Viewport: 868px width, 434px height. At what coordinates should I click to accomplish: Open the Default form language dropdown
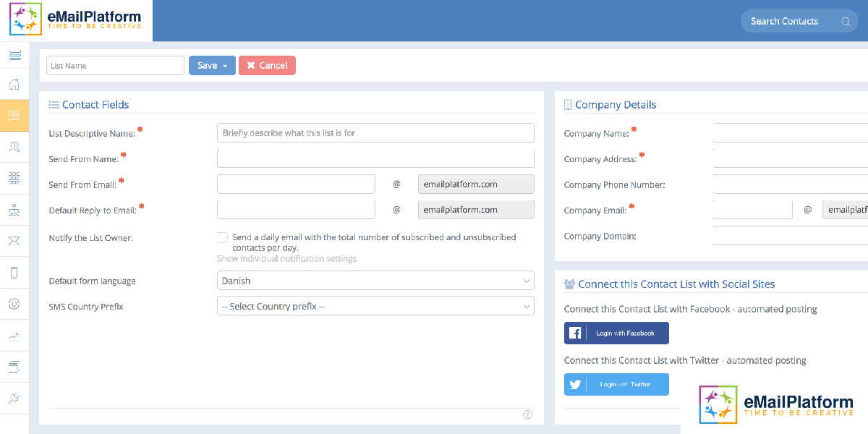(375, 281)
